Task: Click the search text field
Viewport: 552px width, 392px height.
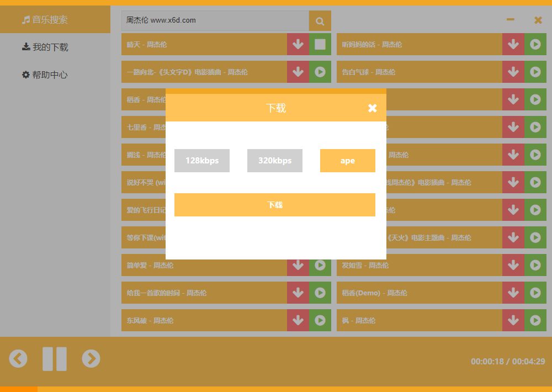Action: tap(215, 21)
